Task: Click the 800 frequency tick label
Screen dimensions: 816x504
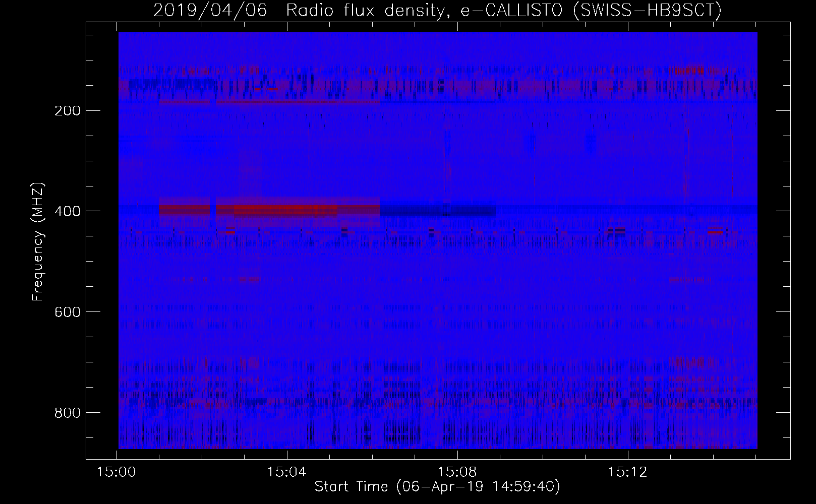Action: (67, 413)
